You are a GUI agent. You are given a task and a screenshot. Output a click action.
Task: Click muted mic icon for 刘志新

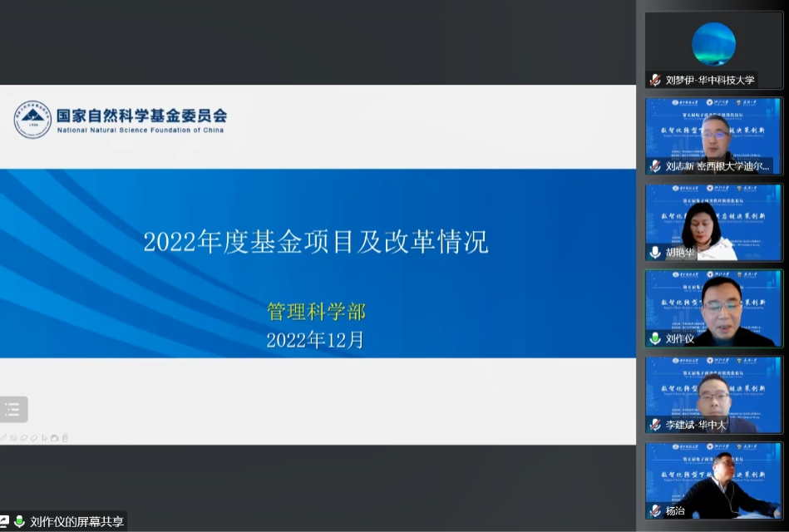pyautogui.click(x=655, y=166)
